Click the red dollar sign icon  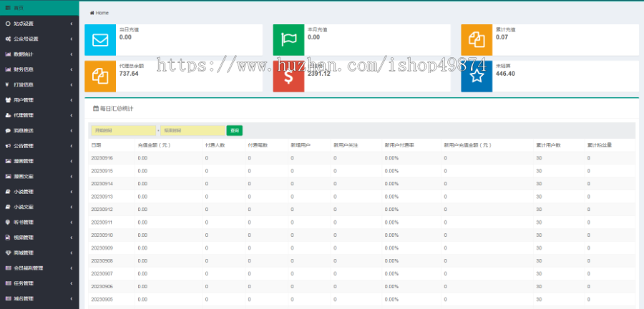pyautogui.click(x=288, y=76)
